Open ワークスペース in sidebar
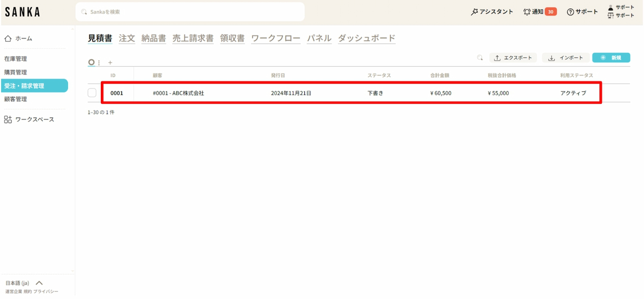Screen dimensions: 644x299 tap(29, 119)
